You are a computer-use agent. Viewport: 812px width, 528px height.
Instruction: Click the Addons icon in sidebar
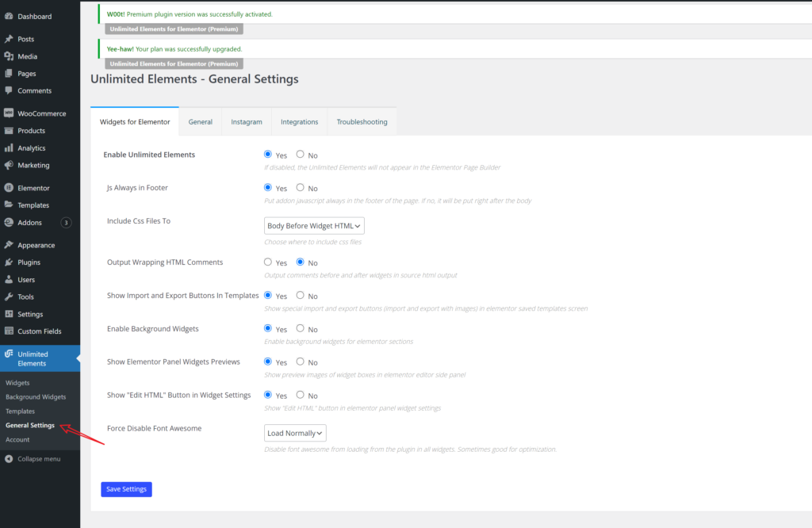[x=9, y=223]
